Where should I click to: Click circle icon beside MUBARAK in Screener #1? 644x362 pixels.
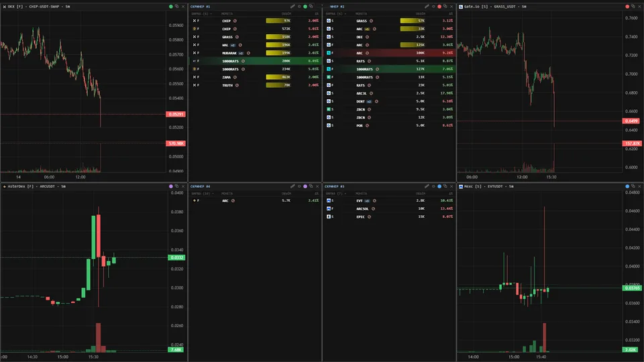248,53
